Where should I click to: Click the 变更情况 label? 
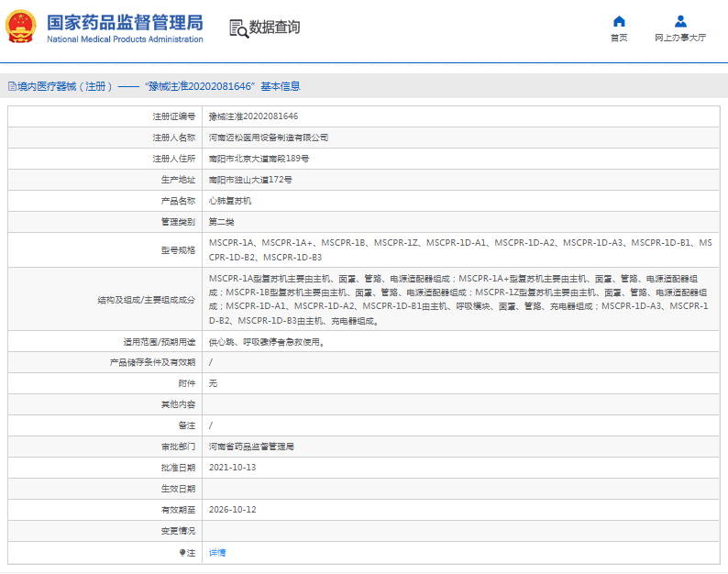tap(178, 531)
